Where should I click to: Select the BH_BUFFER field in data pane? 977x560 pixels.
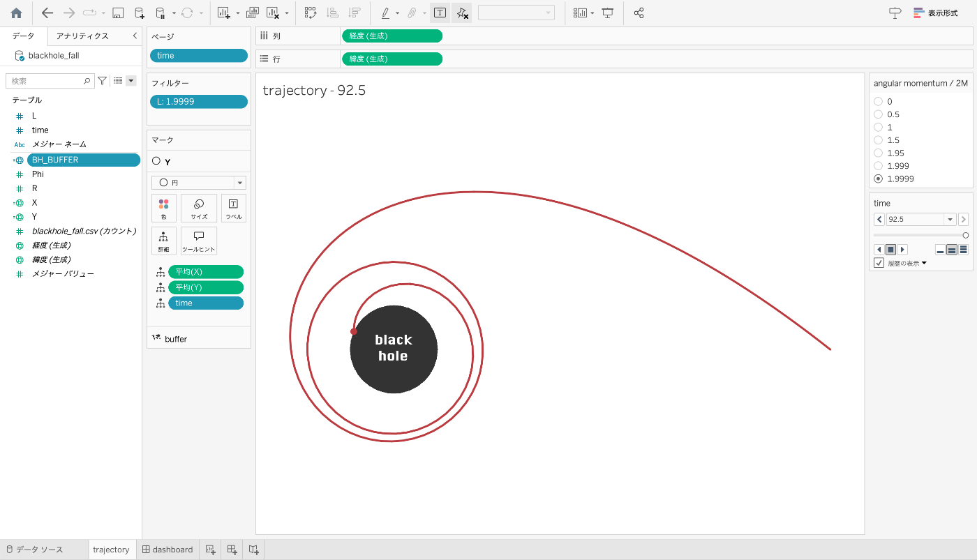pos(84,160)
